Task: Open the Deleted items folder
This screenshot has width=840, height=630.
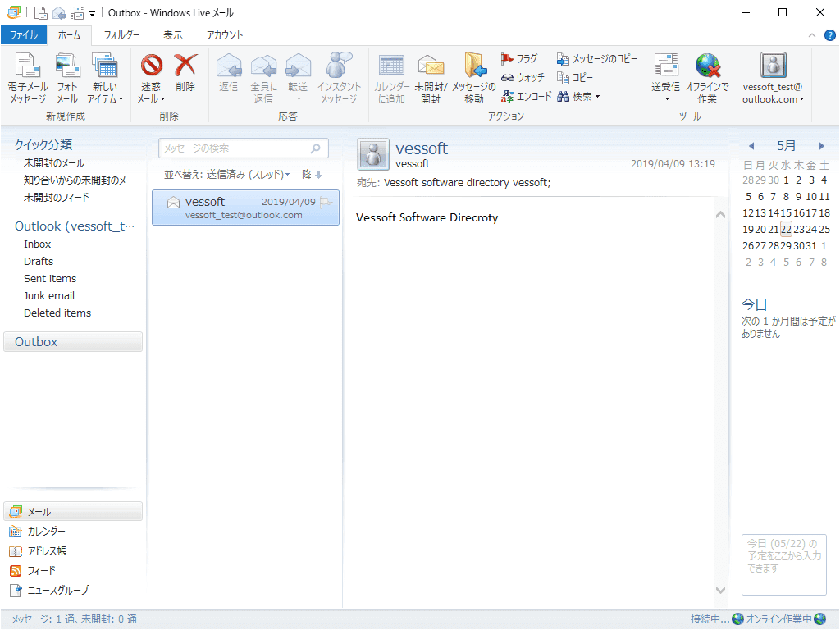Action: 57,313
